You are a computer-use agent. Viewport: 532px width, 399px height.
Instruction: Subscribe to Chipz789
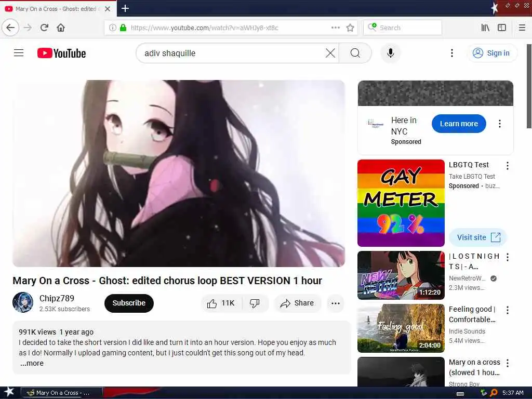pyautogui.click(x=129, y=303)
